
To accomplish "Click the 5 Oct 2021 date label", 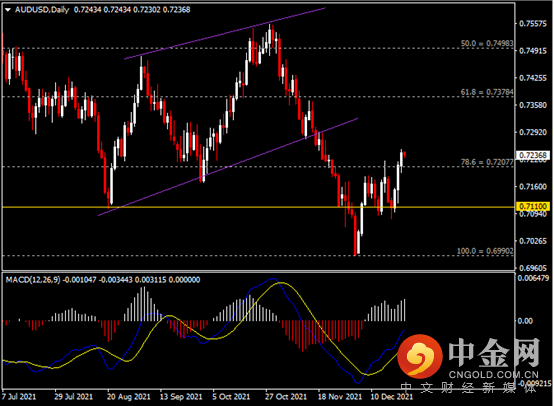I will (231, 397).
